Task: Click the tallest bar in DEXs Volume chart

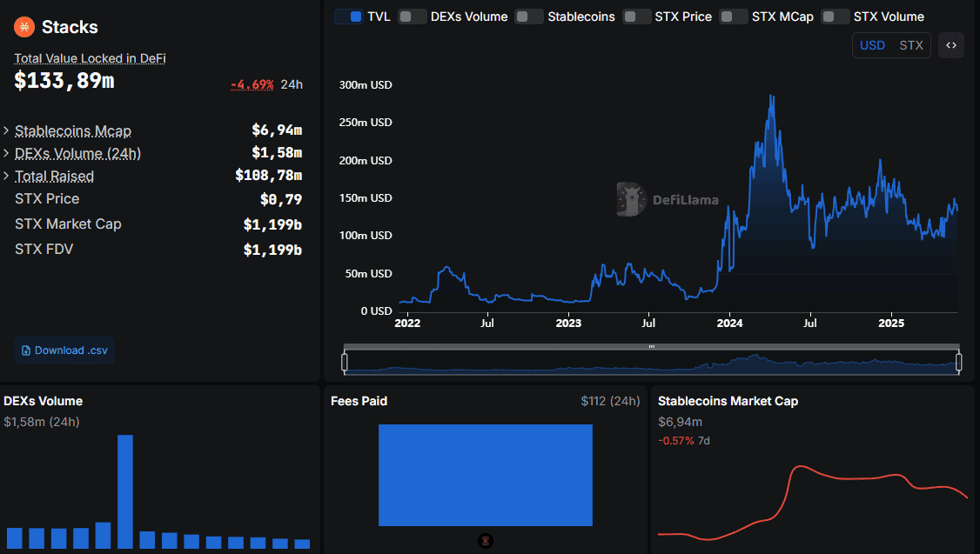Action: pos(125,491)
